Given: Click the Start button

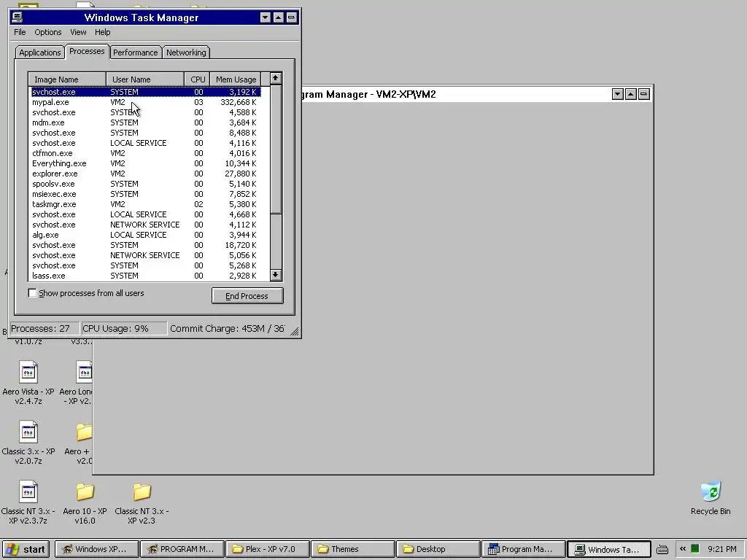Looking at the screenshot, I should coord(26,549).
